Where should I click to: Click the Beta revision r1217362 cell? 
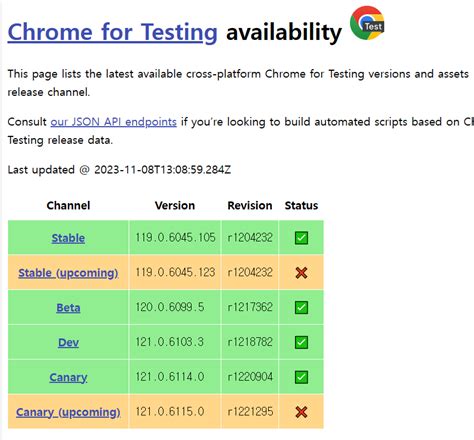point(250,307)
